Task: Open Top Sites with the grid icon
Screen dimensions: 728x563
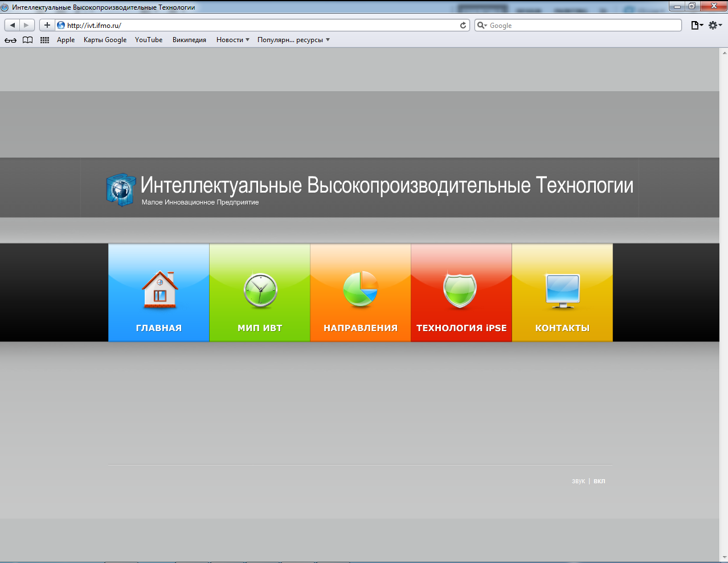Action: click(44, 40)
